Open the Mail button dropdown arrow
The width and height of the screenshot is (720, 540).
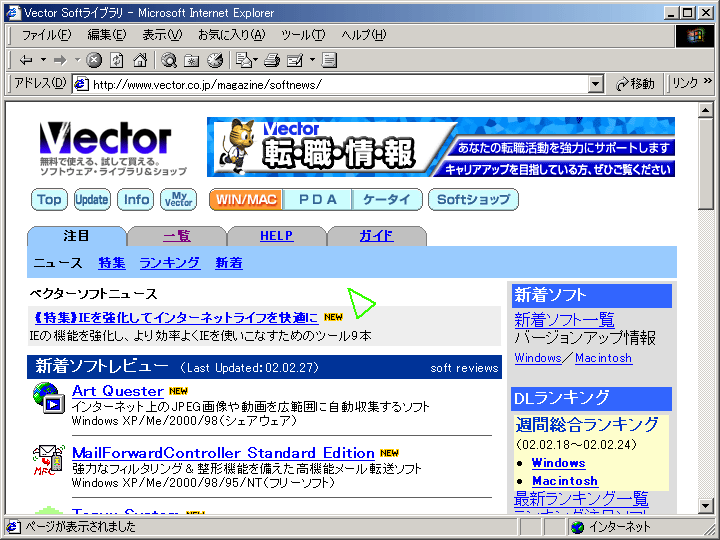point(256,60)
